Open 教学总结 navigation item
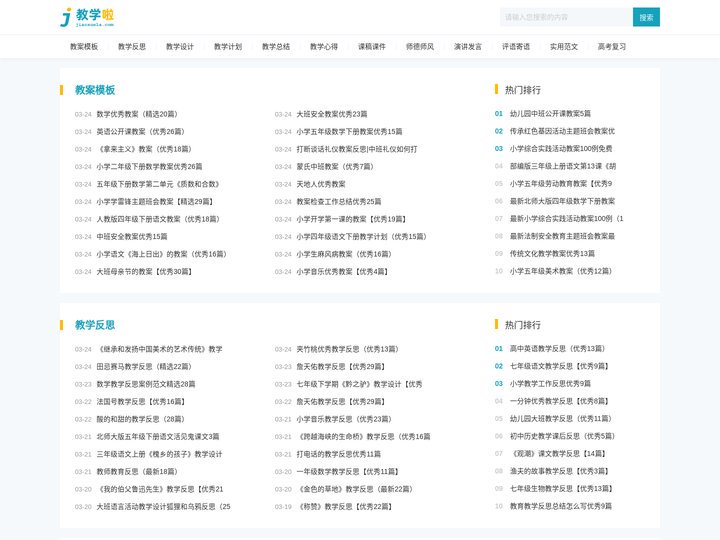Screen dimensions: 720x540 pyautogui.click(x=276, y=46)
